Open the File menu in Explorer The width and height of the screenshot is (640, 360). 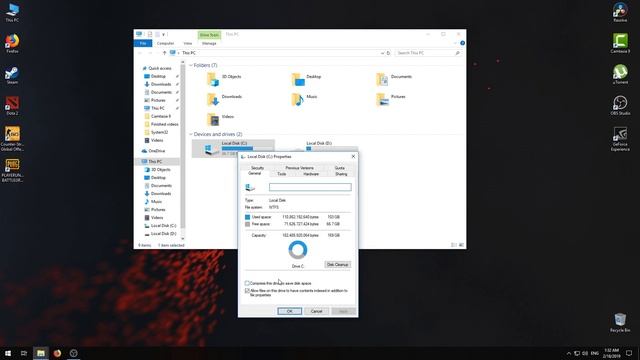(x=143, y=43)
